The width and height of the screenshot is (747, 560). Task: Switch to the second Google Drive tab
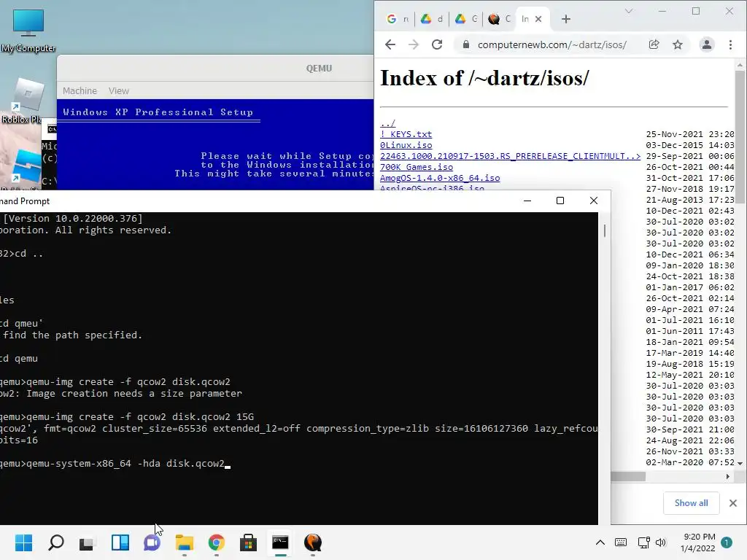[466, 19]
